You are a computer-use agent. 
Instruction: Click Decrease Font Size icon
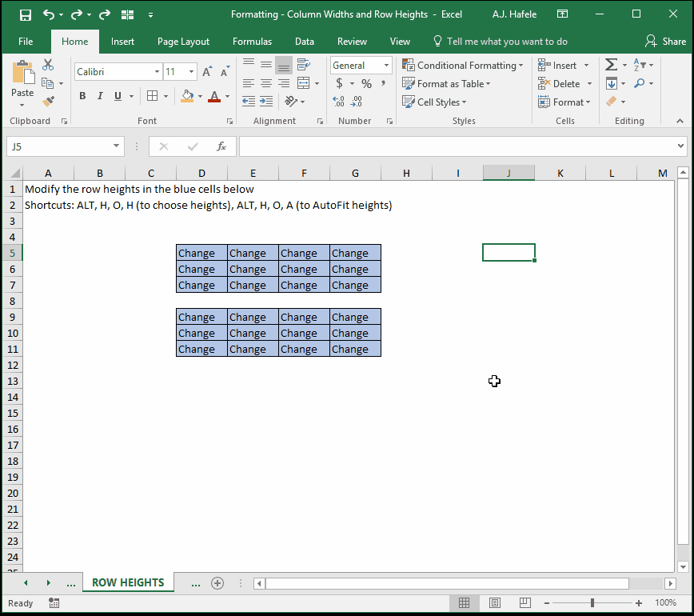(x=225, y=72)
